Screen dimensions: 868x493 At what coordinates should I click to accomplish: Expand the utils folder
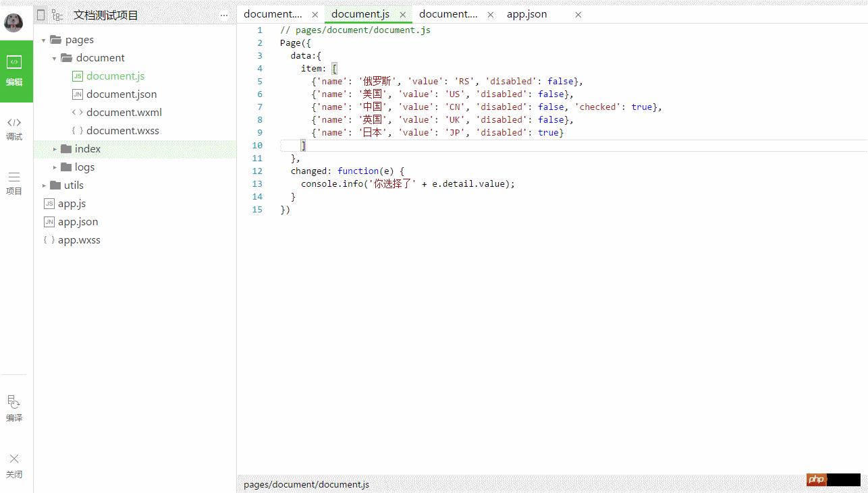click(x=45, y=185)
